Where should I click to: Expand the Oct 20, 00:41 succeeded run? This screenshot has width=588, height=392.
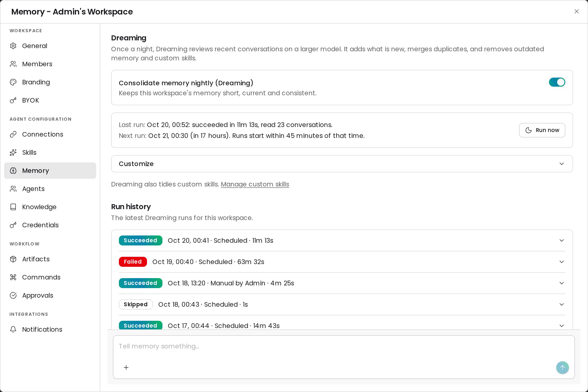(x=342, y=240)
